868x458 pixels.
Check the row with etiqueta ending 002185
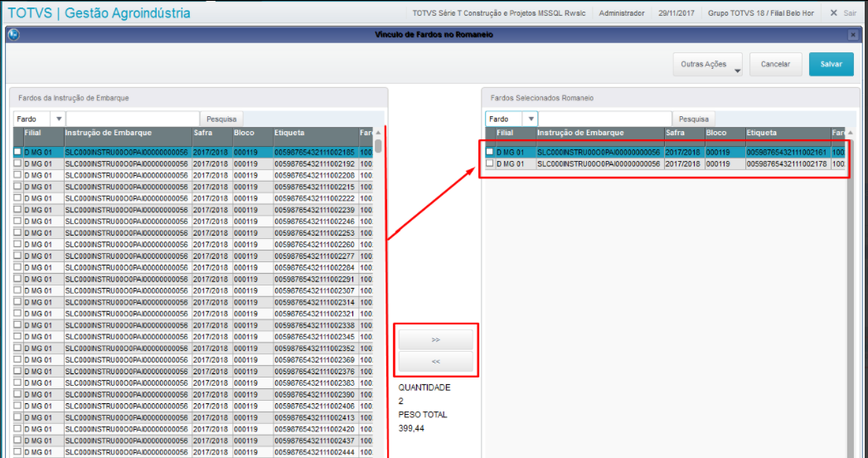[17, 151]
